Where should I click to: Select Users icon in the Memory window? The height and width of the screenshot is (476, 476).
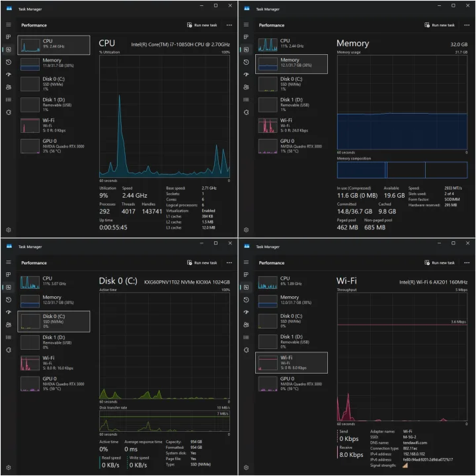246,87
